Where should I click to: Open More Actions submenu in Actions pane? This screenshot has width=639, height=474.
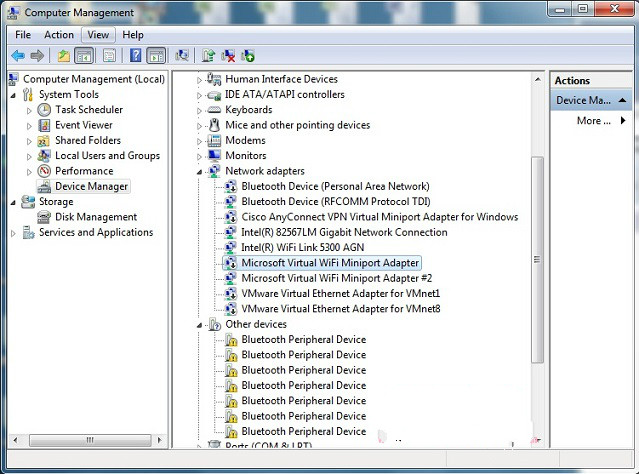pyautogui.click(x=601, y=121)
